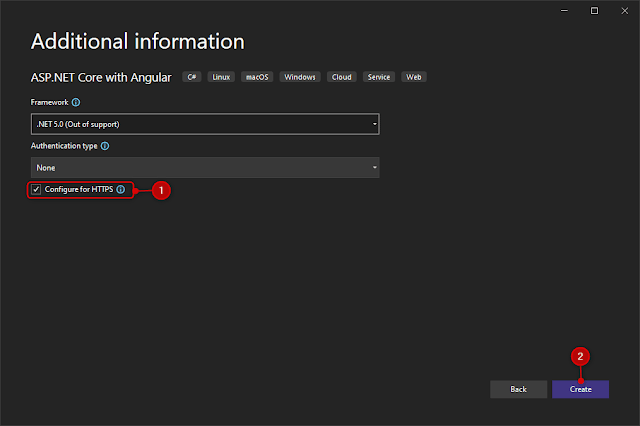Viewport: 640px width, 426px height.
Task: Click the Linux tag
Action: pyautogui.click(x=221, y=77)
